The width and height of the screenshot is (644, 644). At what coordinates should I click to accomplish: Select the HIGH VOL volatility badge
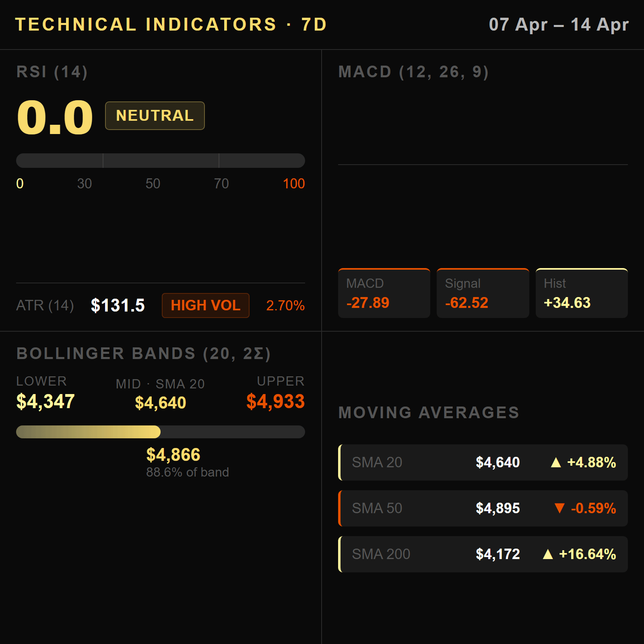click(x=205, y=305)
